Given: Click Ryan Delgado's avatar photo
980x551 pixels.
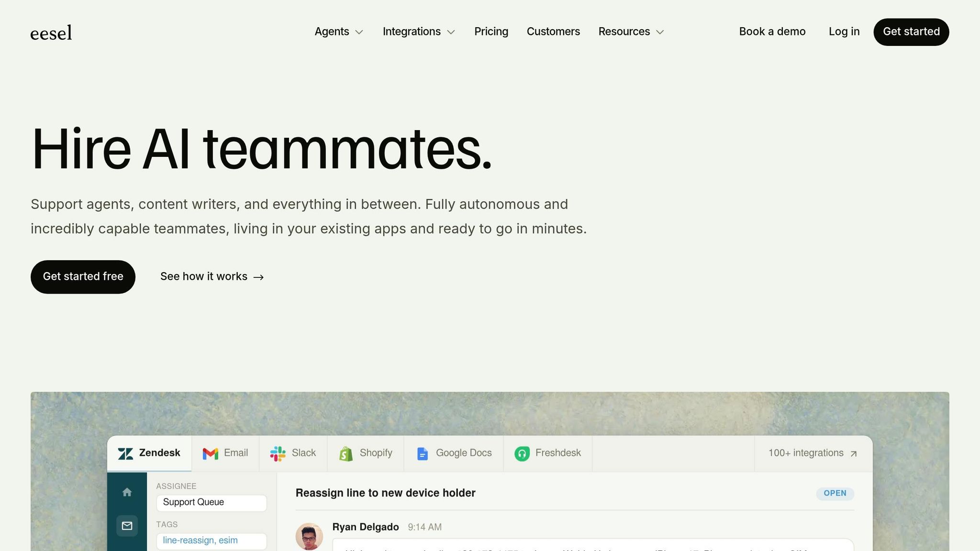Looking at the screenshot, I should click(309, 536).
